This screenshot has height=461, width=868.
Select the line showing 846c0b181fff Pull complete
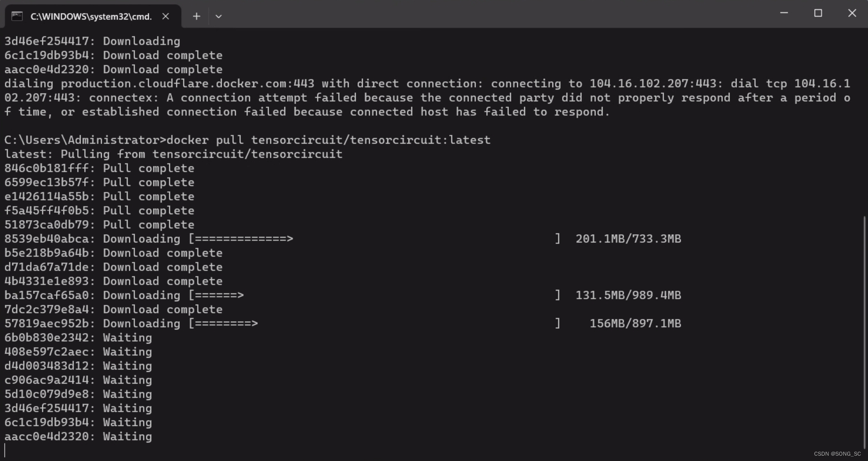point(99,168)
